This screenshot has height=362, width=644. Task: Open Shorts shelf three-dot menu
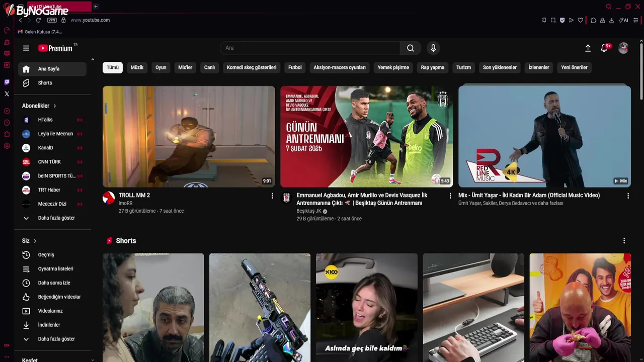click(624, 241)
